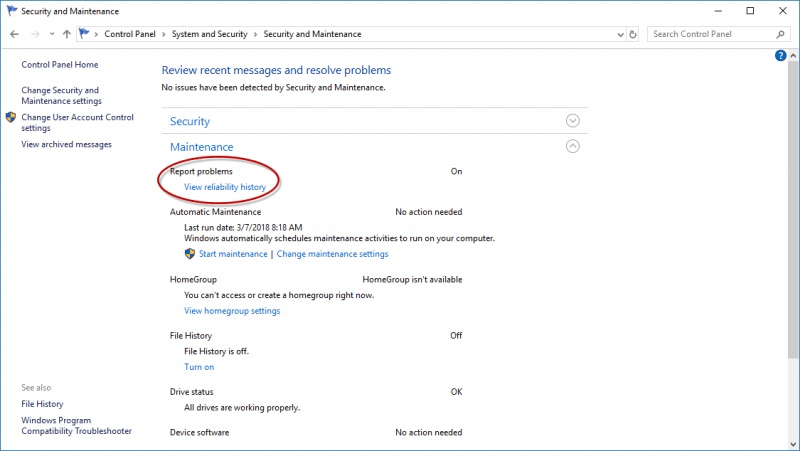Click Start maintenance link
The image size is (800, 451).
pos(233,254)
